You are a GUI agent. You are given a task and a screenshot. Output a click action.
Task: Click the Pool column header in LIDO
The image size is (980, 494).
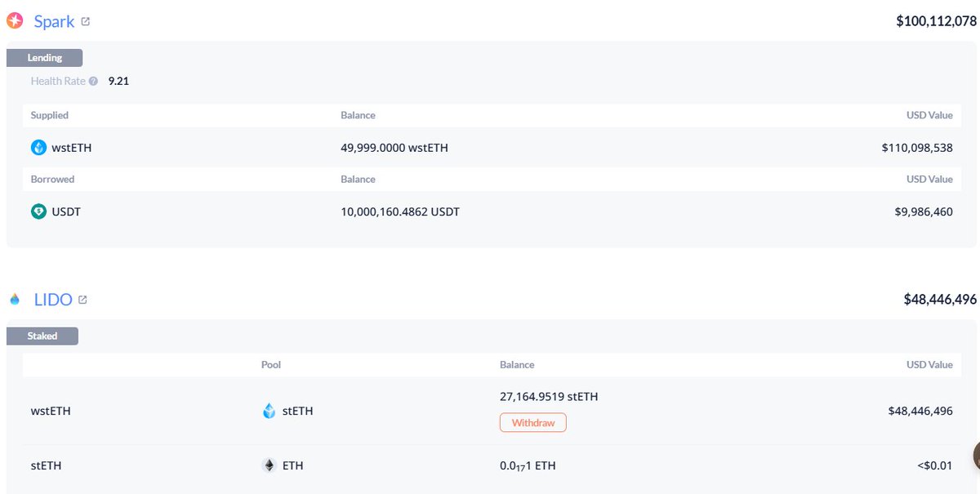pos(271,365)
